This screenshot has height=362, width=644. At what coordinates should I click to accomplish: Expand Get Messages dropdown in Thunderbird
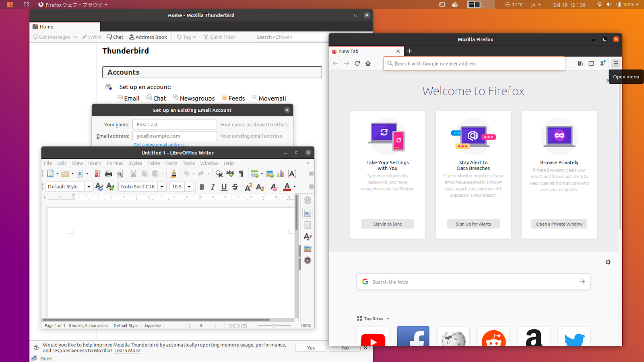click(75, 37)
